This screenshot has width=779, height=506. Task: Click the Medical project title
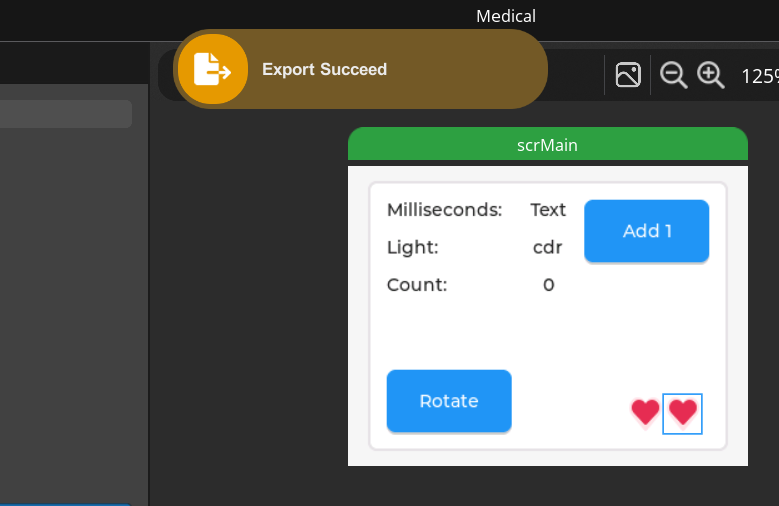click(505, 16)
